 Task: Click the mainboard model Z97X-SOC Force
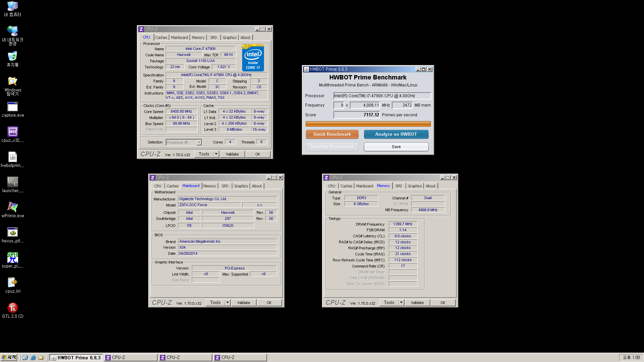(x=210, y=205)
